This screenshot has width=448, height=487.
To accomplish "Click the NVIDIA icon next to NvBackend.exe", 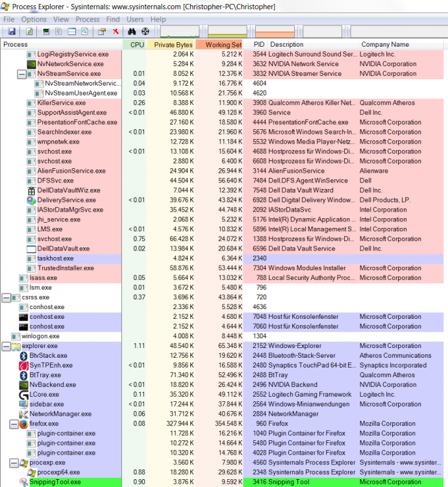I will pos(23,384).
